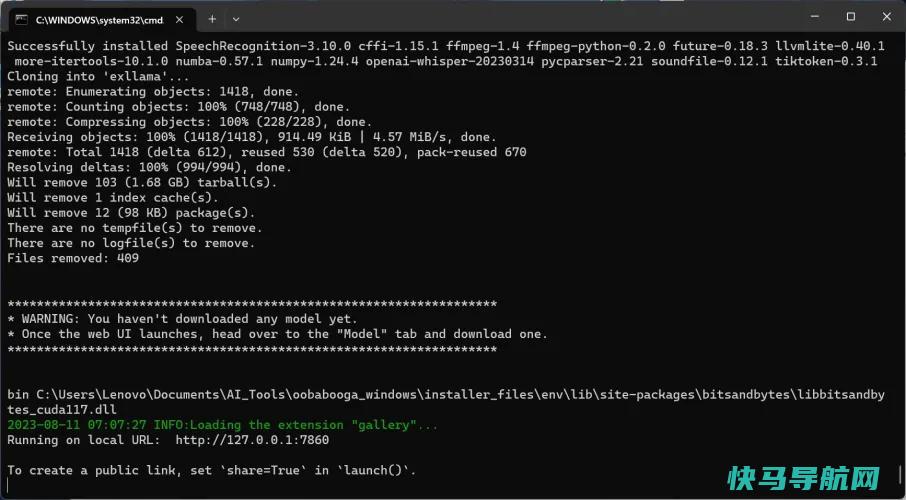Viewport: 906px width, 500px height.
Task: Close the cmd.exe tab
Action: (x=179, y=20)
